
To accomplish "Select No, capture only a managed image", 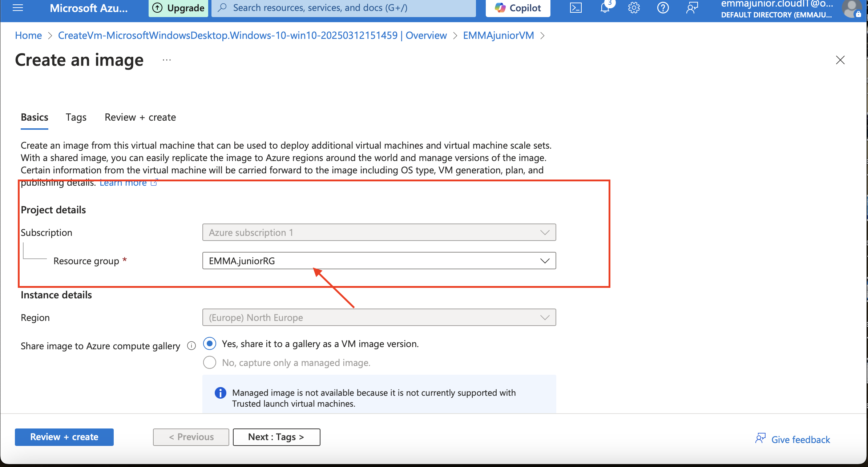I will (210, 363).
